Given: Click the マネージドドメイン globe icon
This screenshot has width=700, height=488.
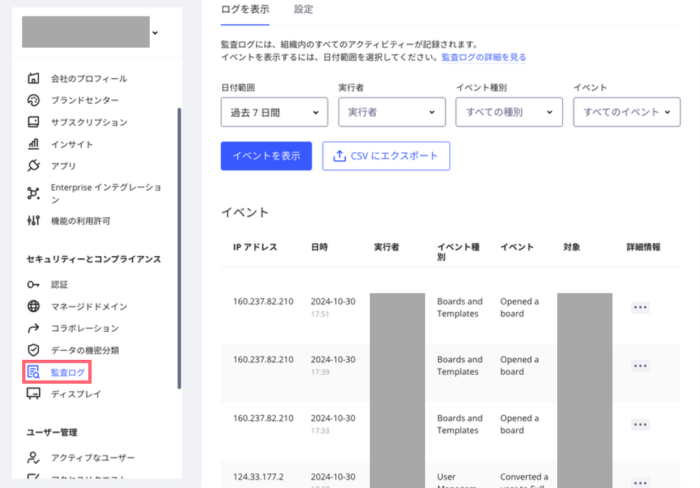Looking at the screenshot, I should [x=33, y=306].
